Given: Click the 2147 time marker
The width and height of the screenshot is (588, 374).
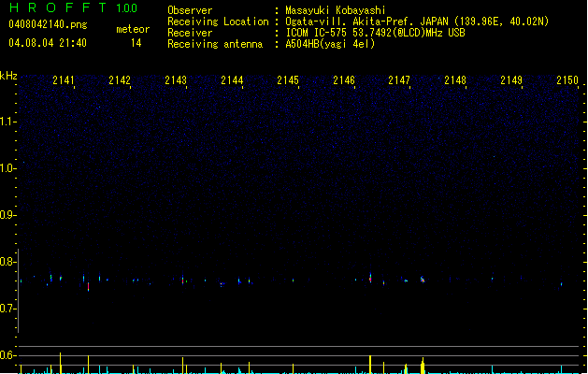Looking at the screenshot, I should point(399,80).
